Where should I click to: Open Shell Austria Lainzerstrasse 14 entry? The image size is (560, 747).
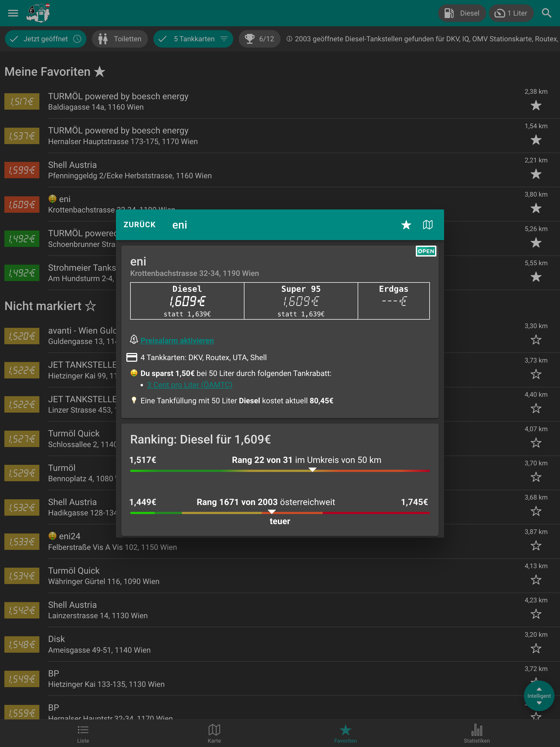coord(280,610)
